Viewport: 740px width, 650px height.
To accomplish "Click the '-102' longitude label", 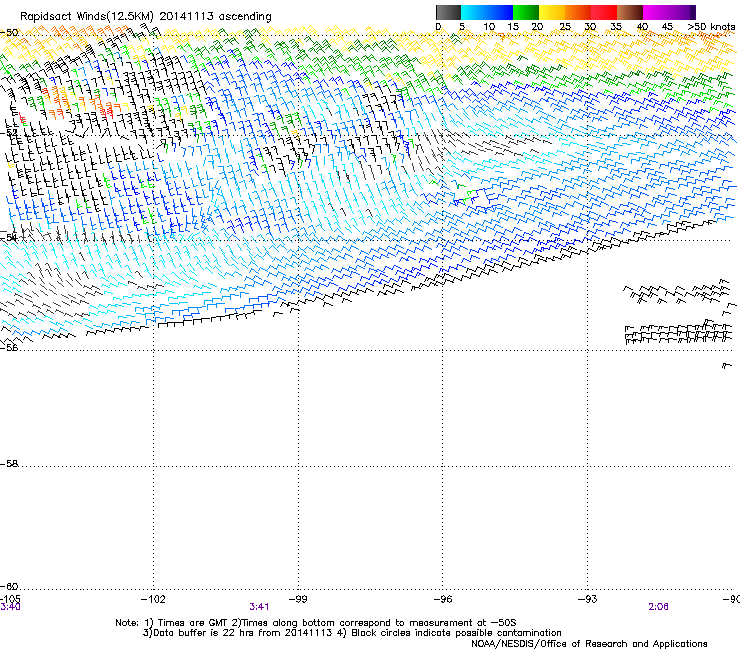I will click(154, 599).
